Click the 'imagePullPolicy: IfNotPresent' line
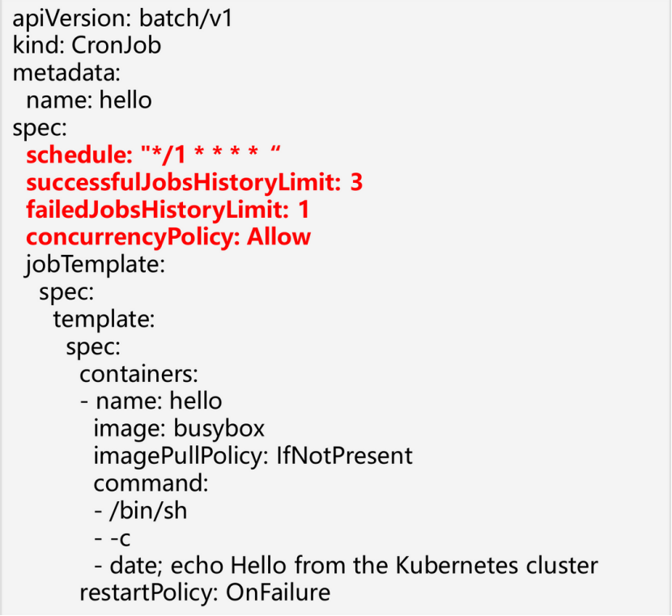The image size is (672, 616). point(253,456)
